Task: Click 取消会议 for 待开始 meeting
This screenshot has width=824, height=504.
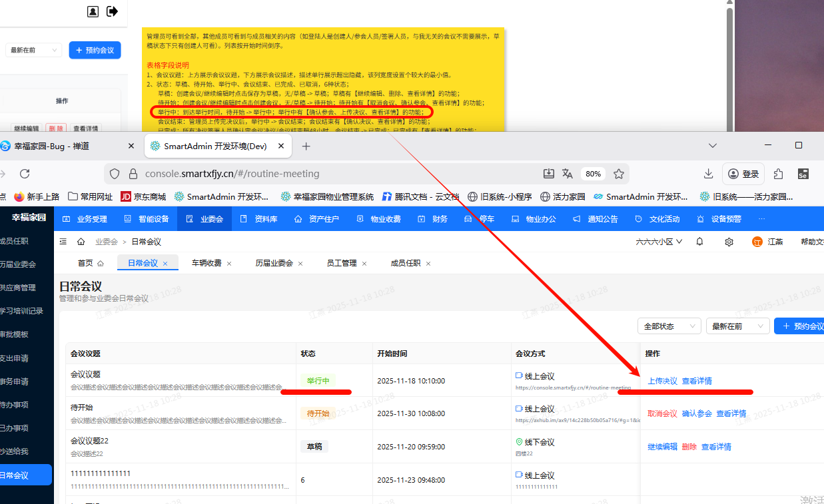Action: pos(662,413)
